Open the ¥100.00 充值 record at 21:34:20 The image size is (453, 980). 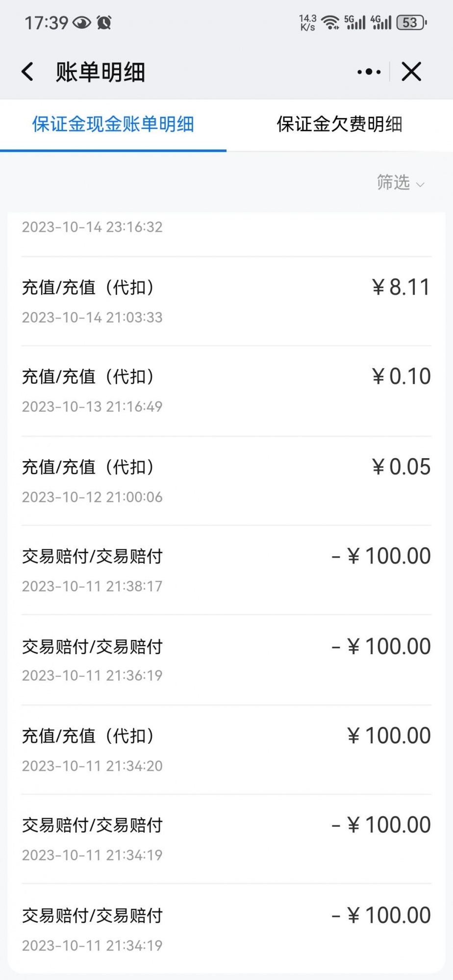[x=226, y=750]
